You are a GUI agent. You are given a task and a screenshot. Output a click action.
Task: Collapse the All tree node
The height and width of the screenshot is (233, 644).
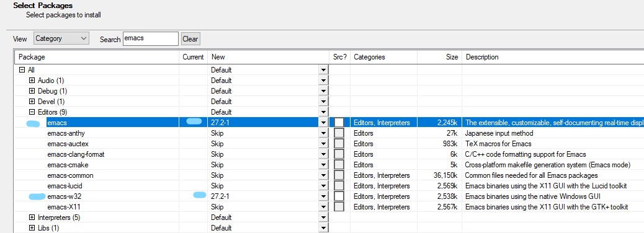pos(22,70)
